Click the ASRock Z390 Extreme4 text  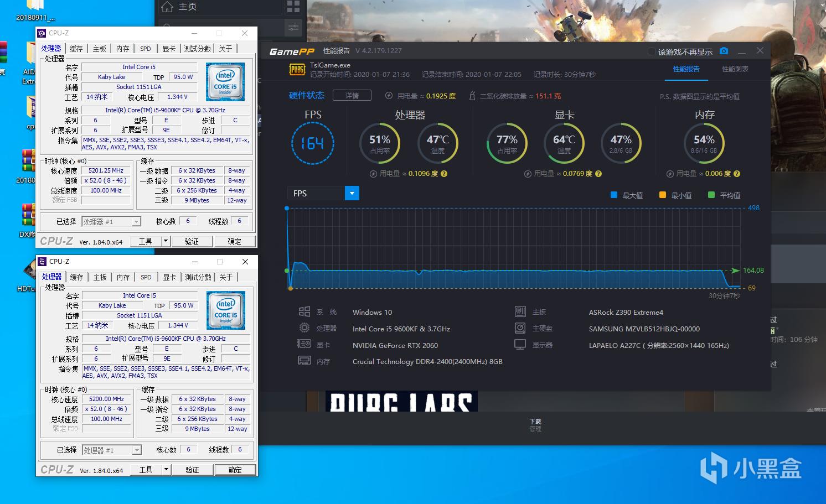pyautogui.click(x=626, y=312)
